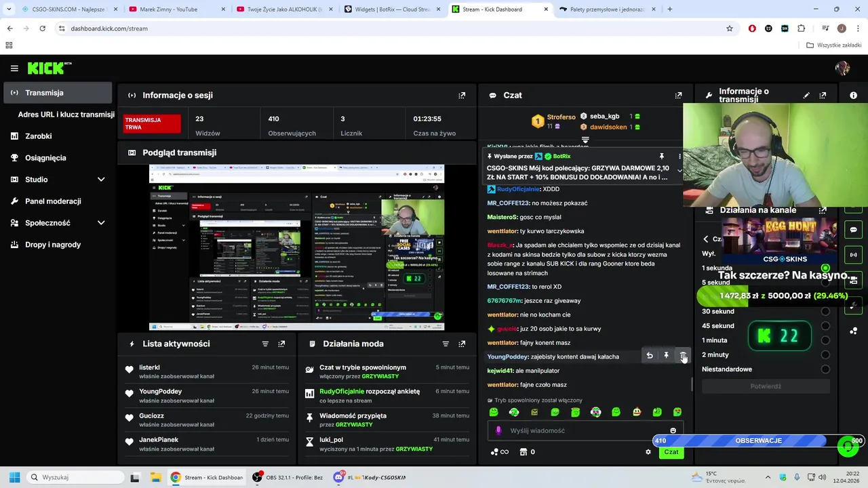Open Transmisja in sidebar
This screenshot has width=868, height=488.
coord(58,93)
